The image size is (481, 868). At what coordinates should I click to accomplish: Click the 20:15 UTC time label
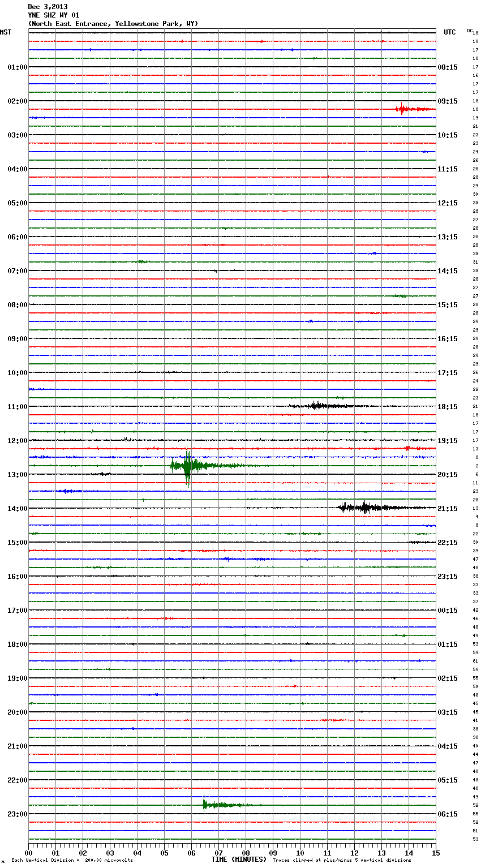coord(448,475)
